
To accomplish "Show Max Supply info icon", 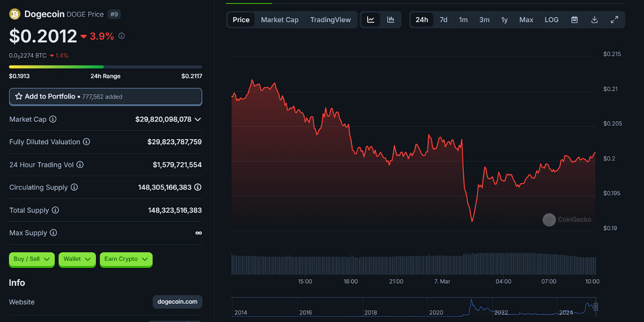I will (54, 233).
